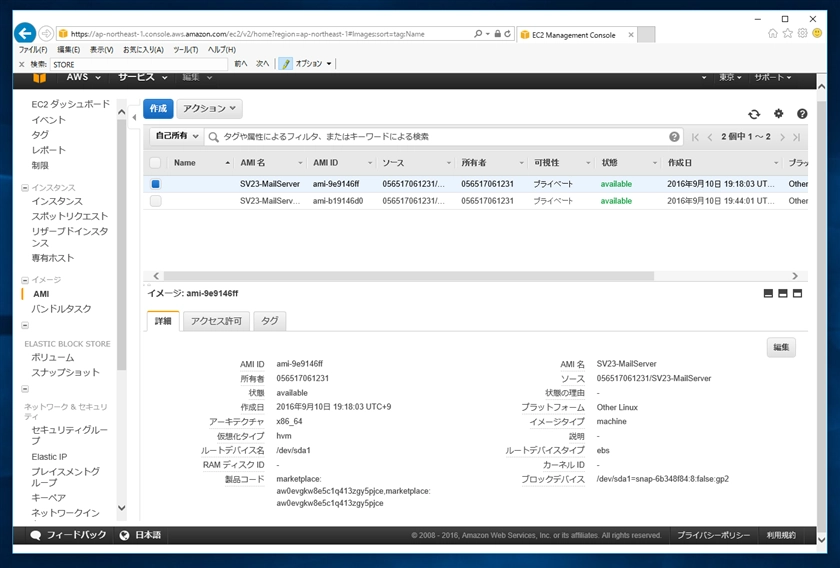Screen dimensions: 840x568
Task: Click the AMI table horizontal scrollbar
Action: [408, 276]
